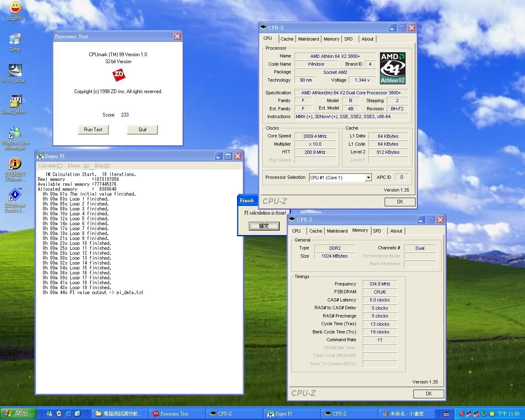Select Windows Live Messenger desktop shortcut
Image resolution: width=525 pixels, height=420 pixels.
(15, 138)
